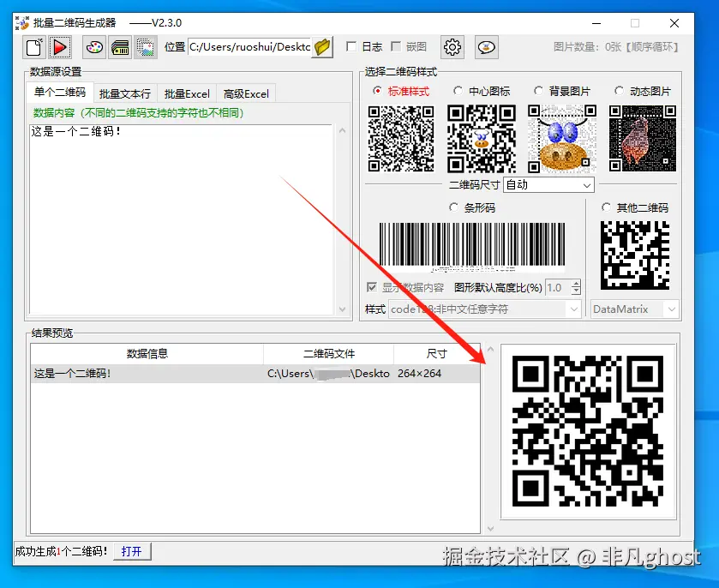Switch to the 单个二维码 tab

[x=60, y=93]
